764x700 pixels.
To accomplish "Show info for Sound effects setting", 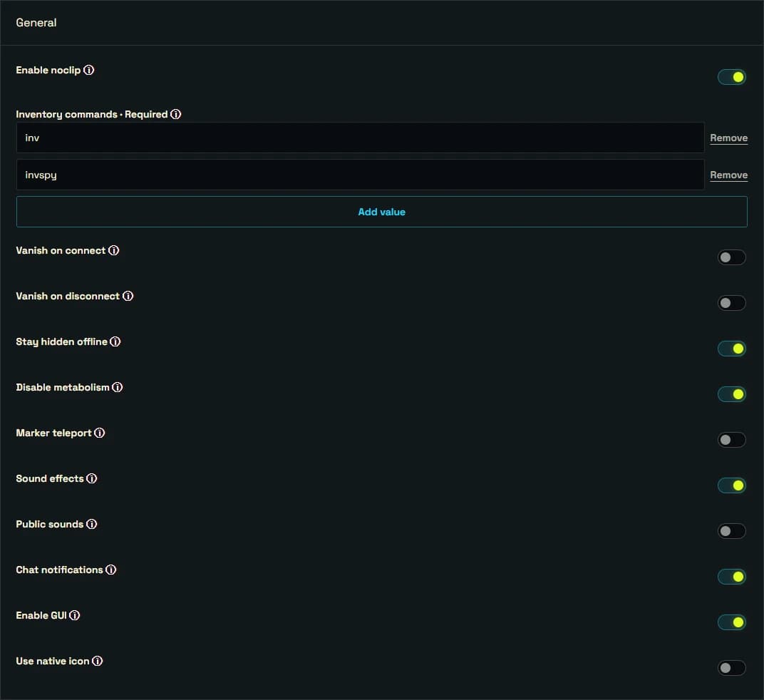I will pyautogui.click(x=92, y=479).
